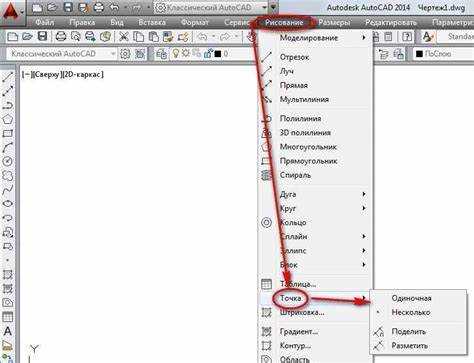Click the Cut scissors icon

(x=124, y=37)
